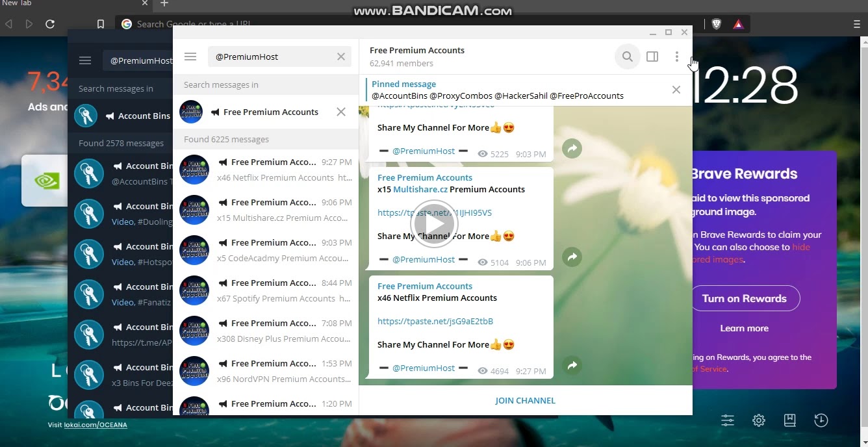Image resolution: width=868 pixels, height=447 pixels.
Task: Close the New Tab browser tab
Action: coord(144,3)
